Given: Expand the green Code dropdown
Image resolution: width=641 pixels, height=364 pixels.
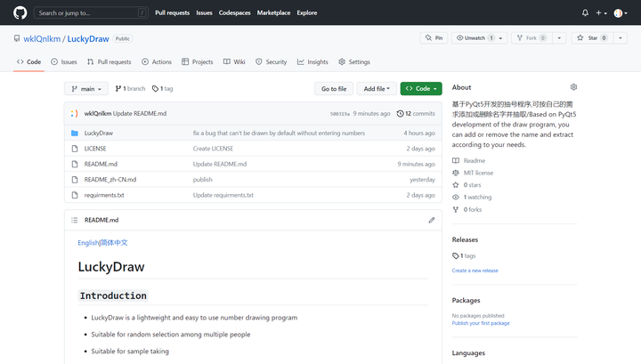Looking at the screenshot, I should [420, 89].
